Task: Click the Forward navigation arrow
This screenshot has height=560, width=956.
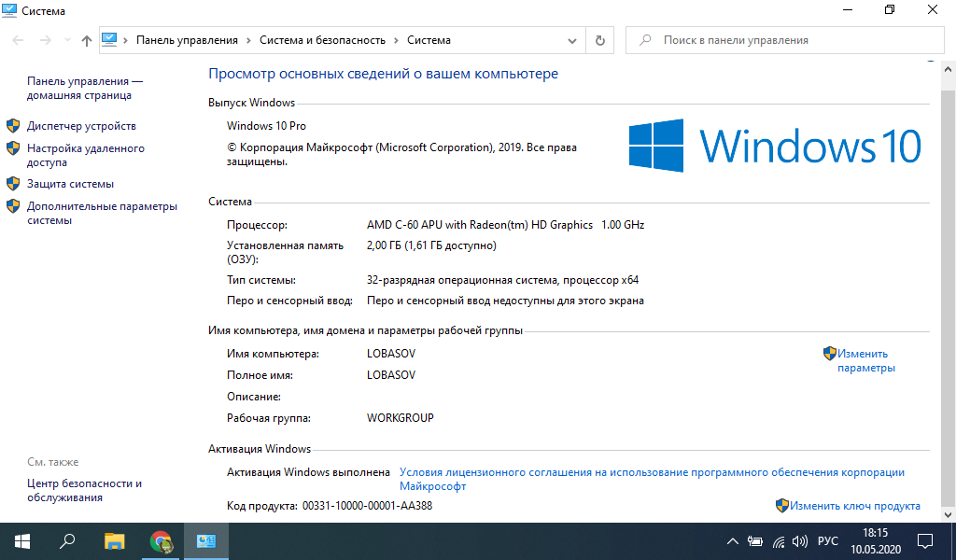Action: click(46, 40)
